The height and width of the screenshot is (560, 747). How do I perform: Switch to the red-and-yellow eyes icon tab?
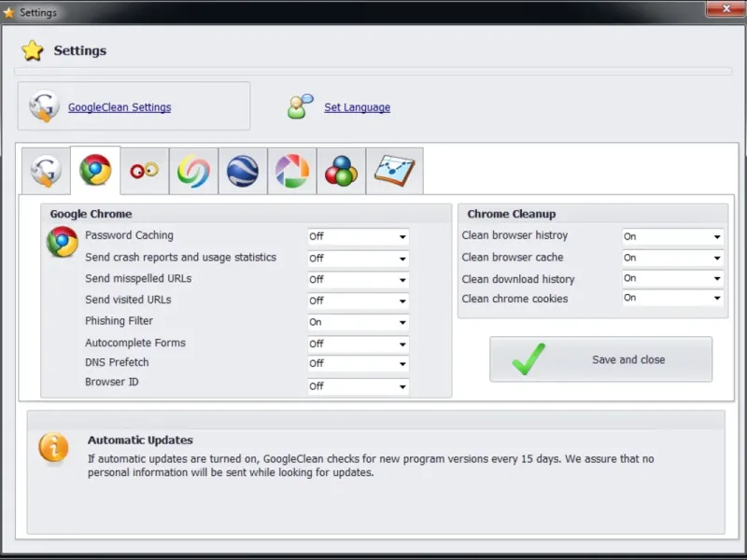(145, 171)
